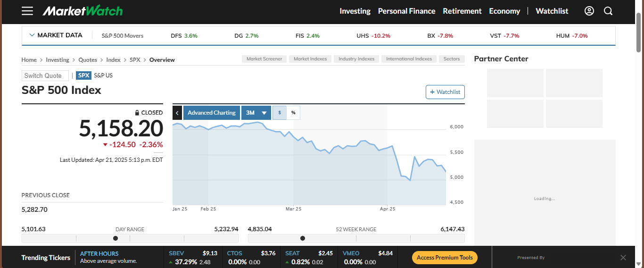Open the 3M timeframe dropdown
This screenshot has height=268, width=644.
(256, 113)
